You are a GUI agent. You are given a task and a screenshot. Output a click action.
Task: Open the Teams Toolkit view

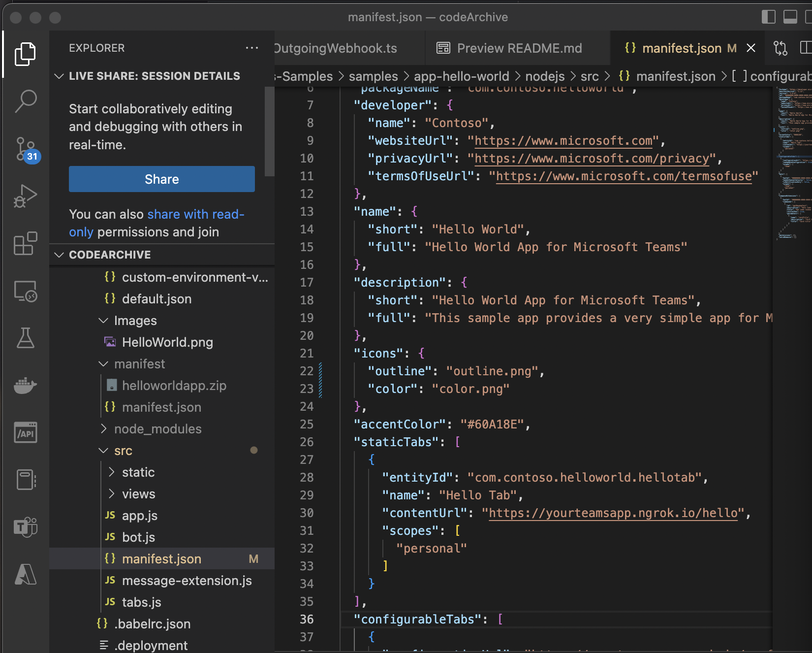25,527
